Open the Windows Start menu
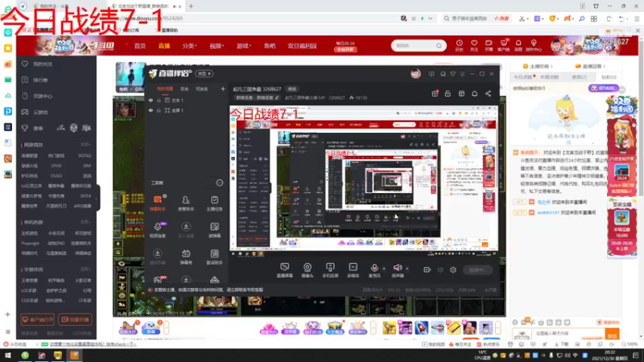644x362 pixels. (x=7, y=356)
